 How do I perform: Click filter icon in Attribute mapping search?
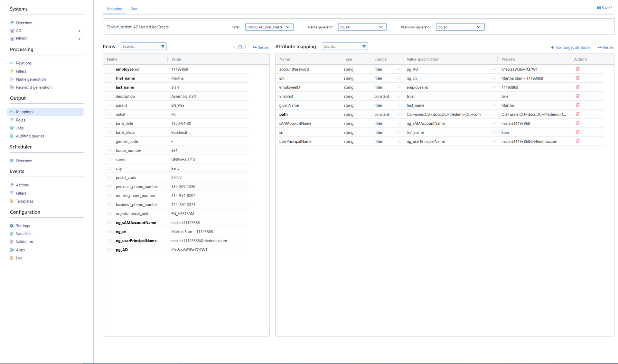364,46
